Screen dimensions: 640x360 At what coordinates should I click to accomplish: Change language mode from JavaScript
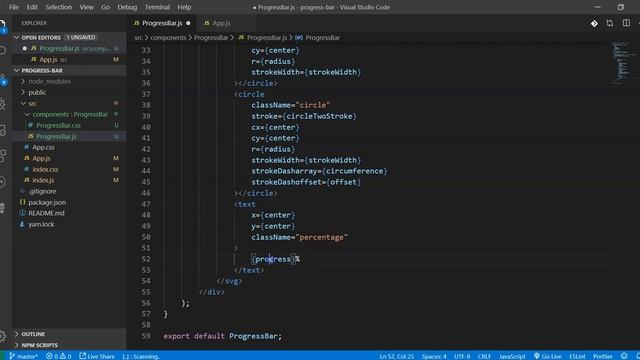512,356
